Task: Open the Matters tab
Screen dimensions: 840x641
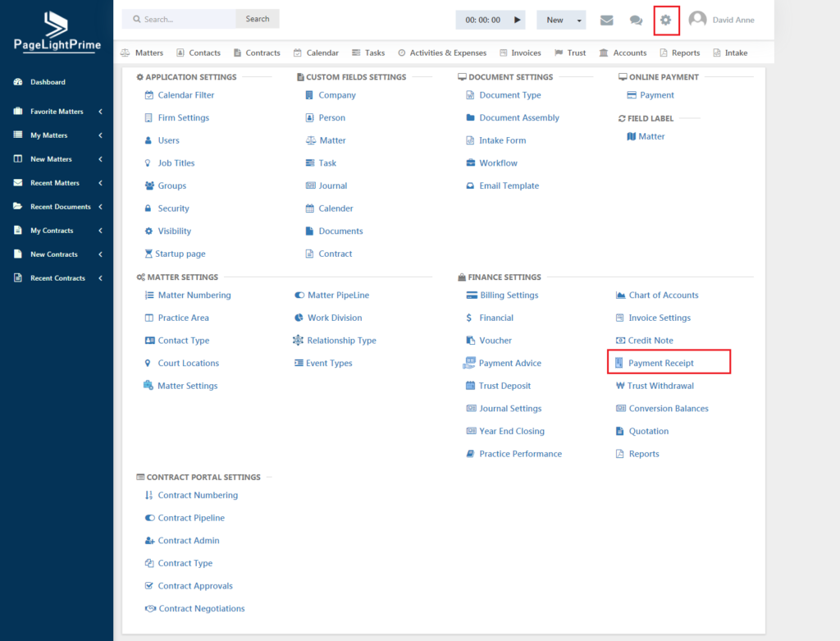Action: 142,53
